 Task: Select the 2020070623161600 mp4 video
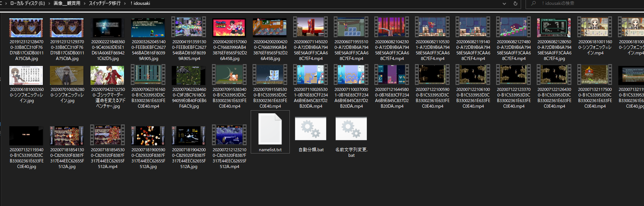click(148, 75)
